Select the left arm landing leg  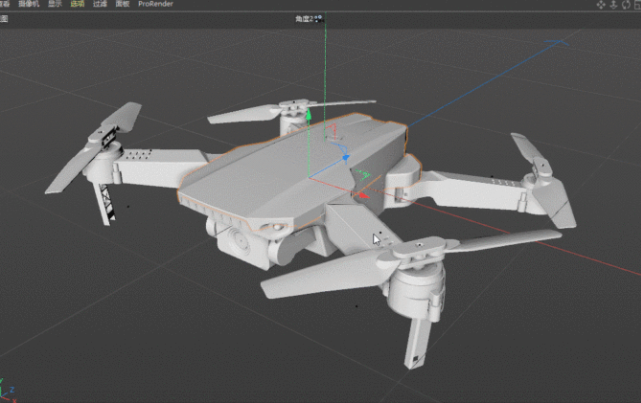click(105, 203)
